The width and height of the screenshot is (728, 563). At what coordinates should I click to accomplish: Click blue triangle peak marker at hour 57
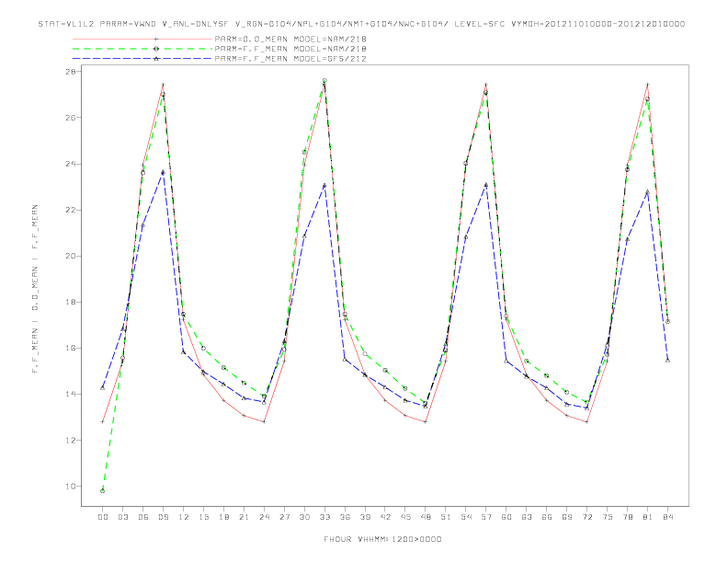point(486,185)
